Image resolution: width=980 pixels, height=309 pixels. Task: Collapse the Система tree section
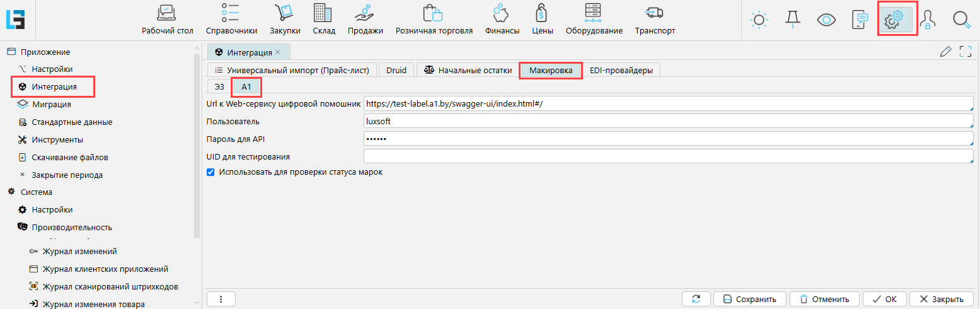(11, 192)
